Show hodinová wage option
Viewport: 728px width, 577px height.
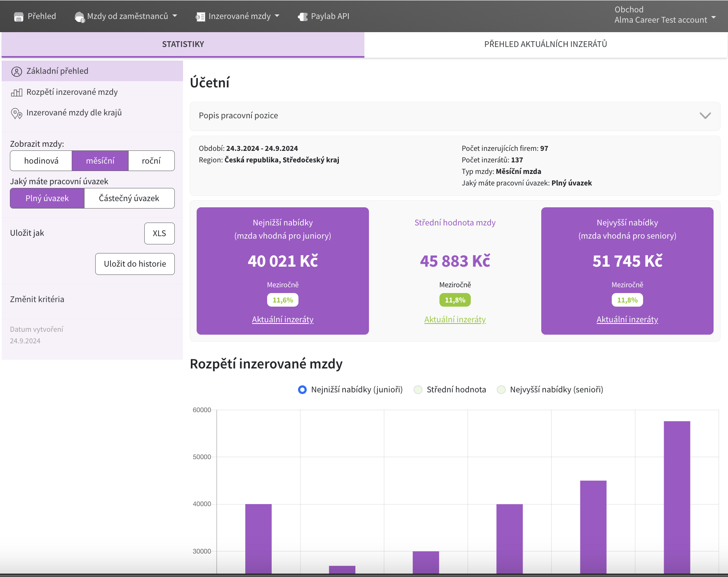[41, 161]
